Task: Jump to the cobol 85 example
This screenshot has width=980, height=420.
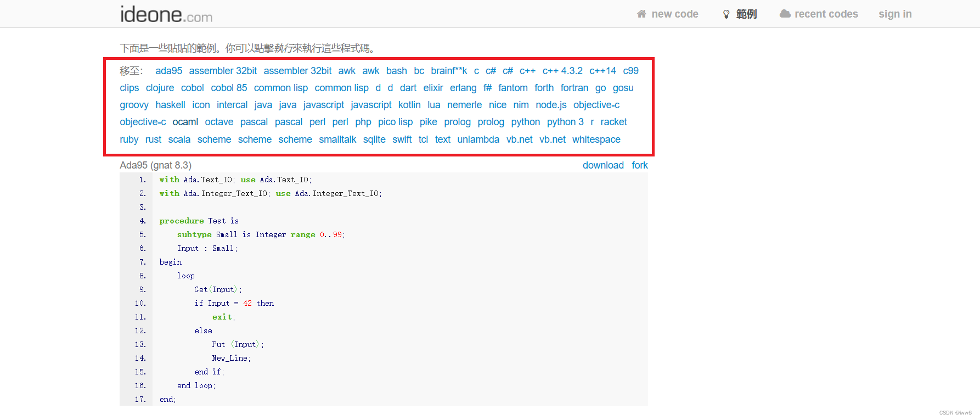Action: (x=229, y=88)
